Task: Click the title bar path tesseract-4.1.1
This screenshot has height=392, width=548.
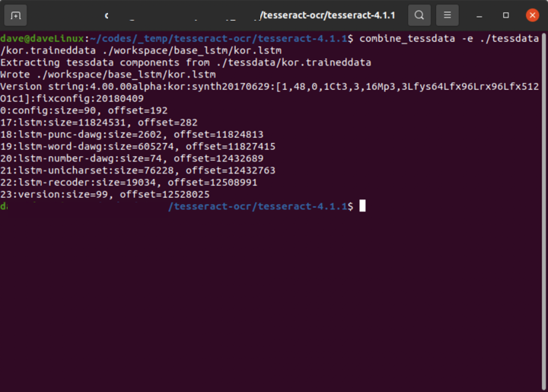Action: 362,15
